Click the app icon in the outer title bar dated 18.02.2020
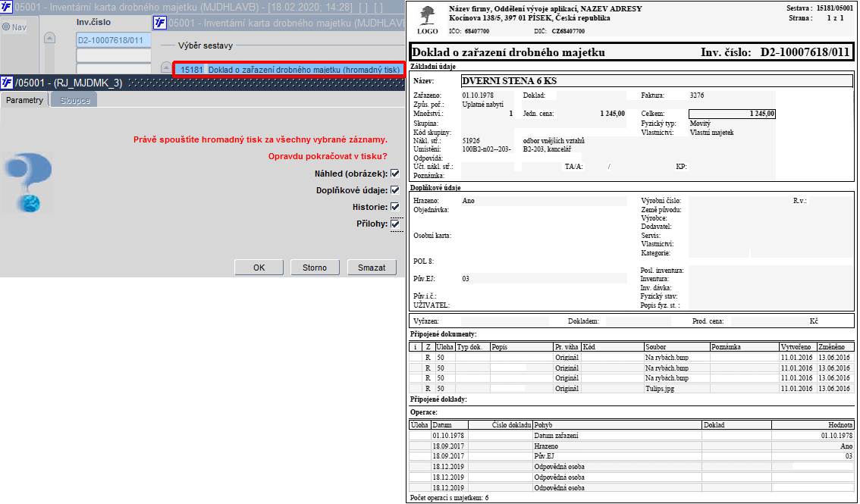The height and width of the screenshot is (504, 860). point(6,7)
